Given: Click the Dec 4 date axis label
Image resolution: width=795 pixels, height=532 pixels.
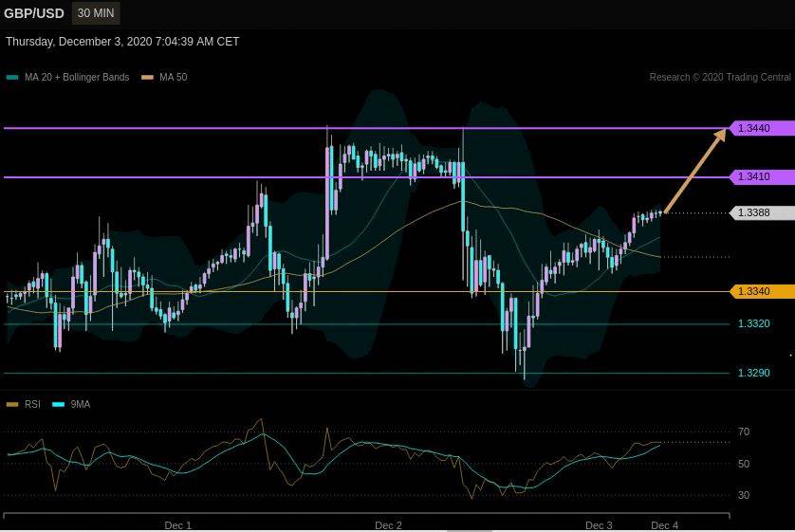Looking at the screenshot, I should pyautogui.click(x=665, y=525).
